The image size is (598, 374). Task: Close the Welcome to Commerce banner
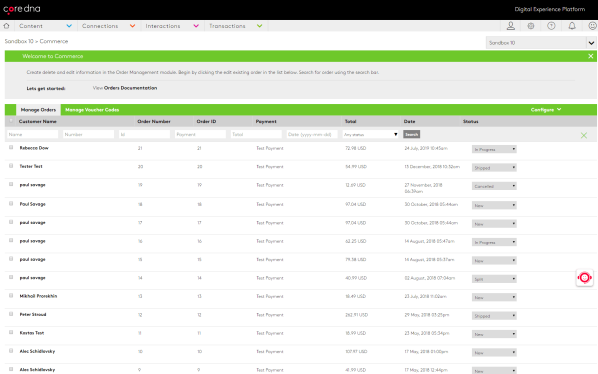(590, 56)
